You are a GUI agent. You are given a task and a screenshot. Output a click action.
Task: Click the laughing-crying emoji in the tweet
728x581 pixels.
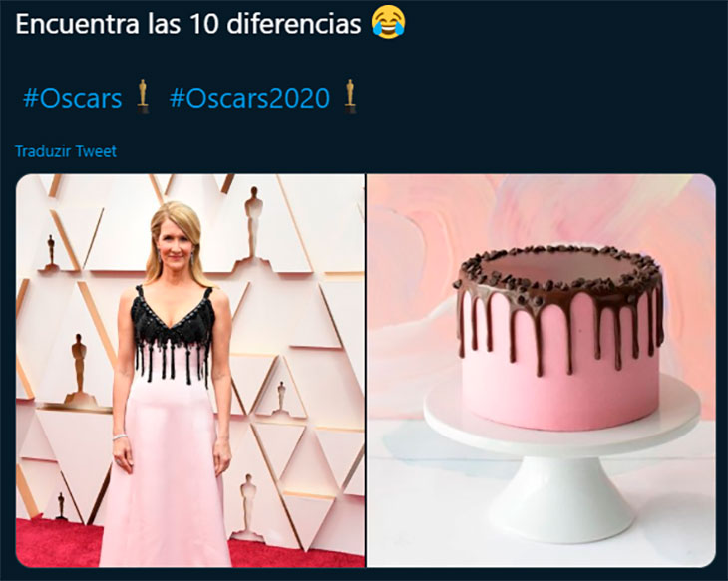click(x=387, y=22)
